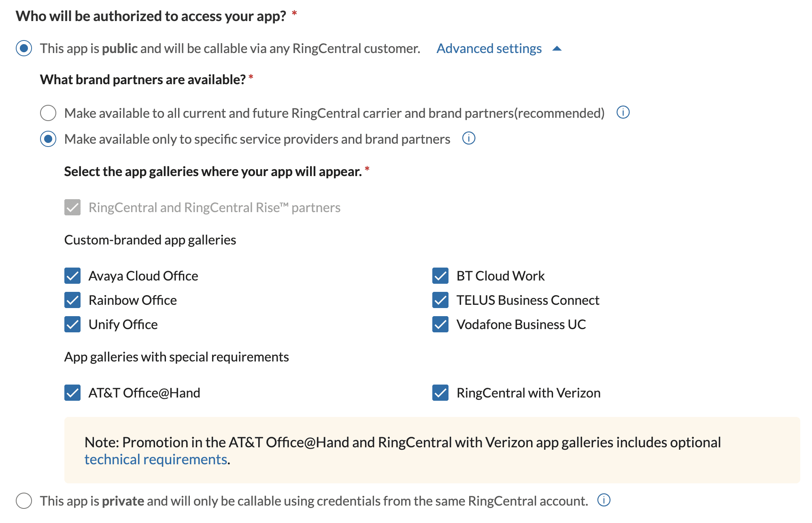Select the private app radio button
This screenshot has width=812, height=523.
(24, 501)
